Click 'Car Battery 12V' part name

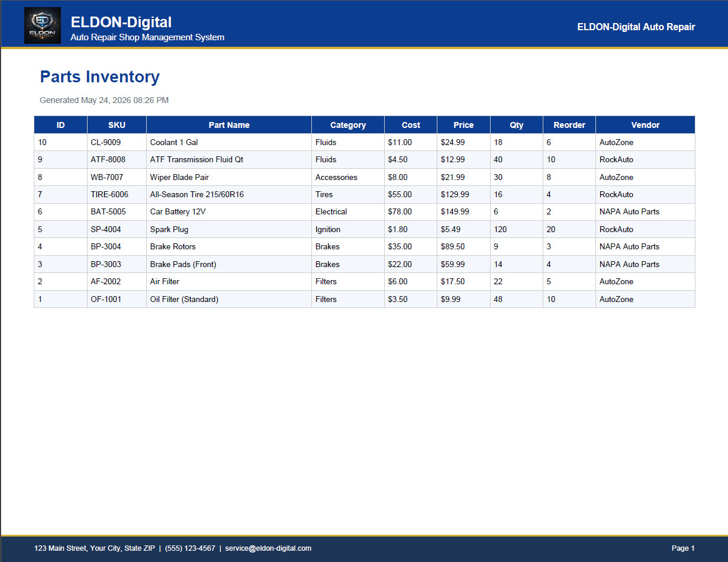(178, 211)
